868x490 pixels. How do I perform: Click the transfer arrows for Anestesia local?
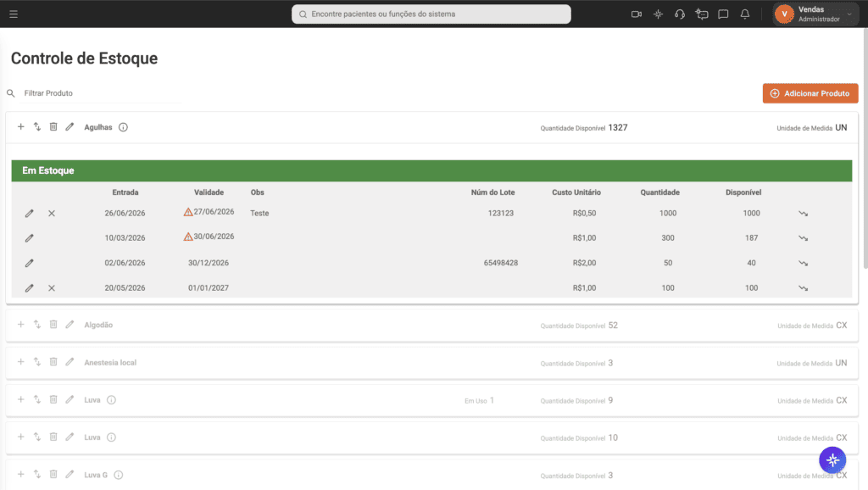37,362
